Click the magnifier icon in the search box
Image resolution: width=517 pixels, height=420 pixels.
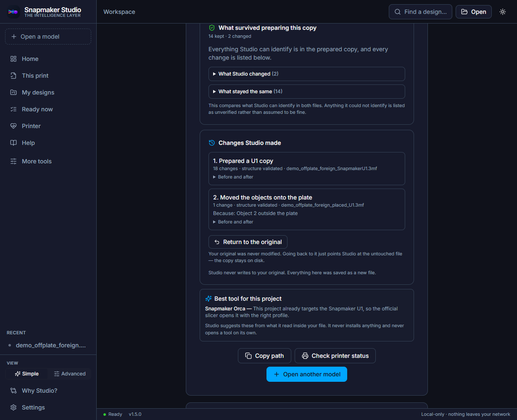pos(398,12)
